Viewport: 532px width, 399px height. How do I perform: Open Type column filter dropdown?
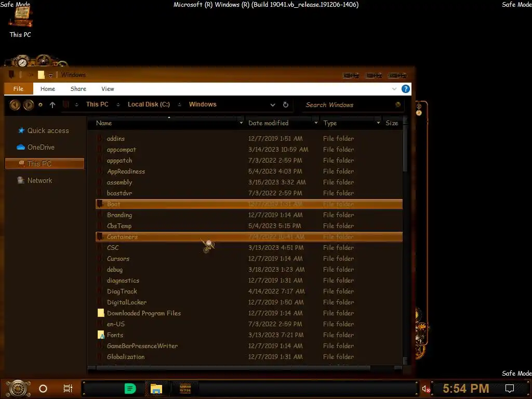coord(378,123)
